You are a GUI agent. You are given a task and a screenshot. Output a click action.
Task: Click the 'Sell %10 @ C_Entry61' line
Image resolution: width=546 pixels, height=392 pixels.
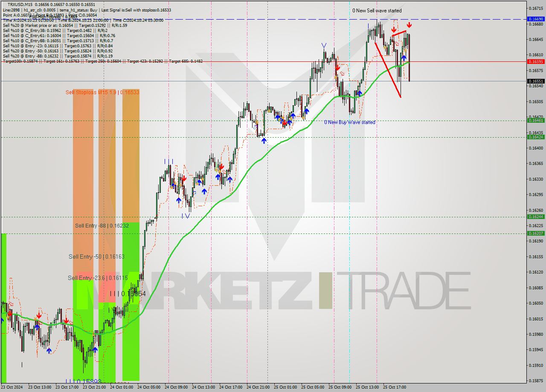[x=59, y=35]
